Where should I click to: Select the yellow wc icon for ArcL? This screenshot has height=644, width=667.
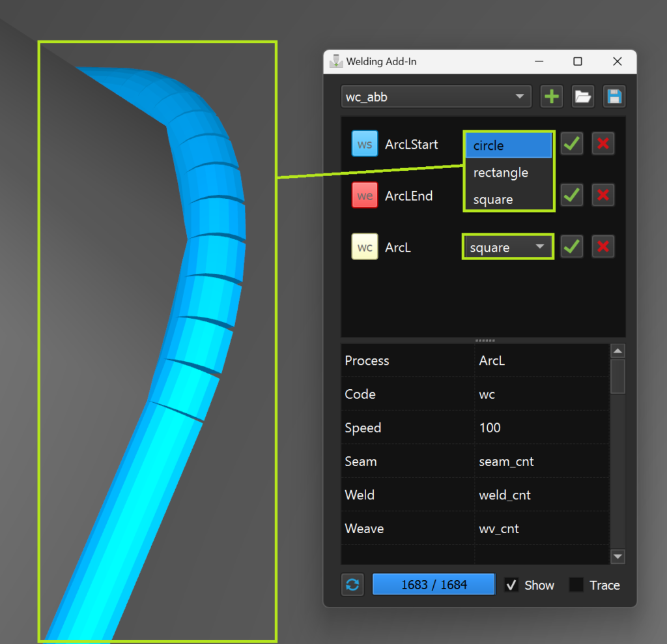(x=364, y=246)
